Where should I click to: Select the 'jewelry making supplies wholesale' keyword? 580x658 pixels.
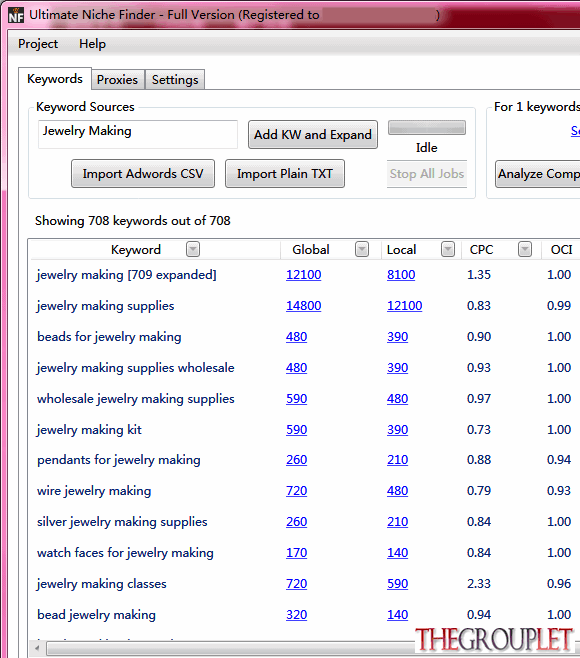click(135, 368)
